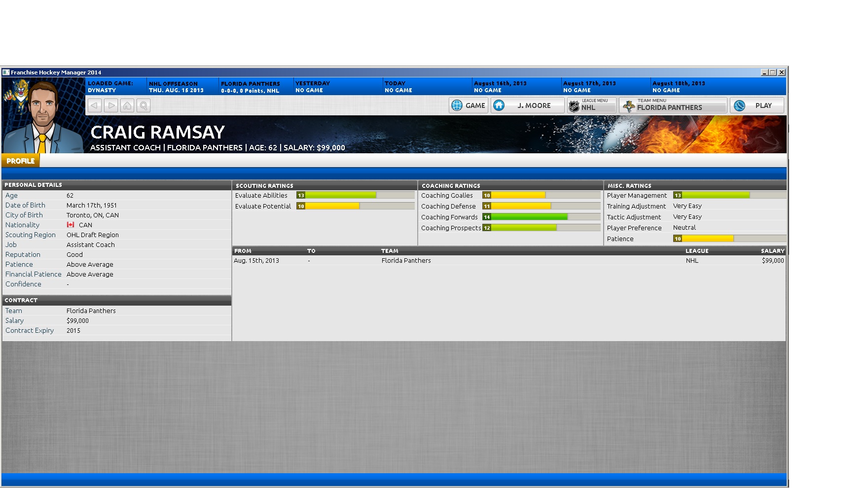Viewport: 868px width, 488px height.
Task: Click the Team column header
Action: pos(390,251)
